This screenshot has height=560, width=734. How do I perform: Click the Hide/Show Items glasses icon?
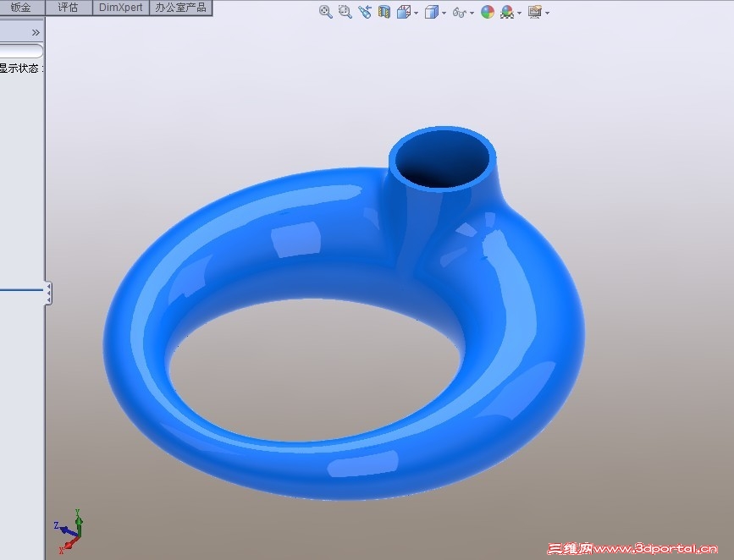pyautogui.click(x=460, y=13)
